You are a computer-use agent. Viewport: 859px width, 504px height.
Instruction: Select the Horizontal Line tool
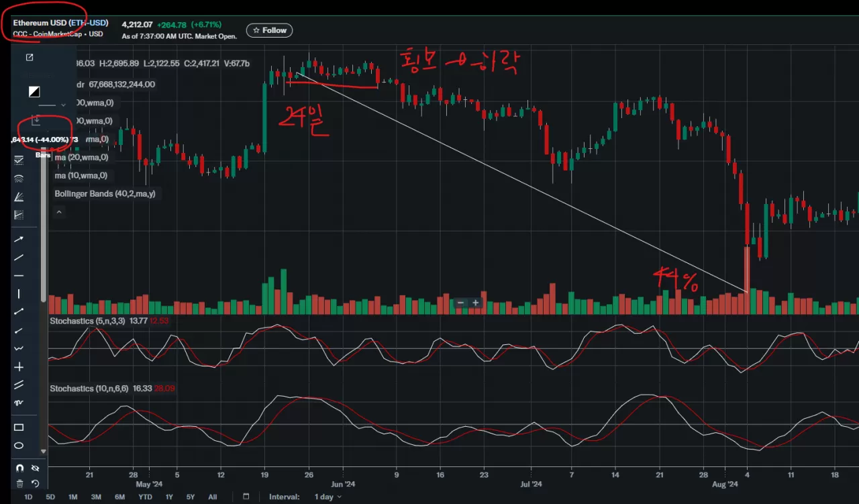[19, 275]
